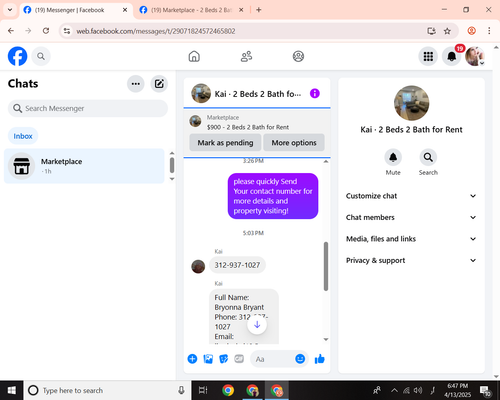Open the tab search dropdown arrow

pos(10,10)
